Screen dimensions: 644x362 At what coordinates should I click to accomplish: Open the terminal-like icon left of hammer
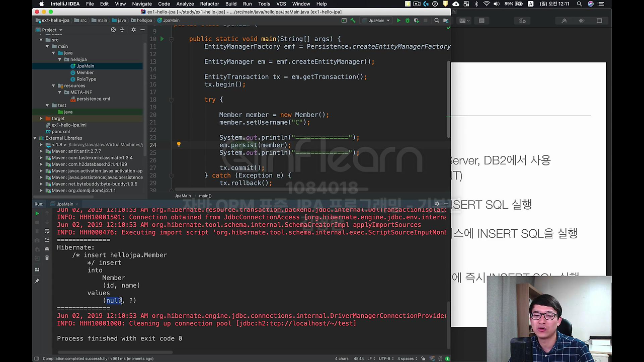click(344, 21)
